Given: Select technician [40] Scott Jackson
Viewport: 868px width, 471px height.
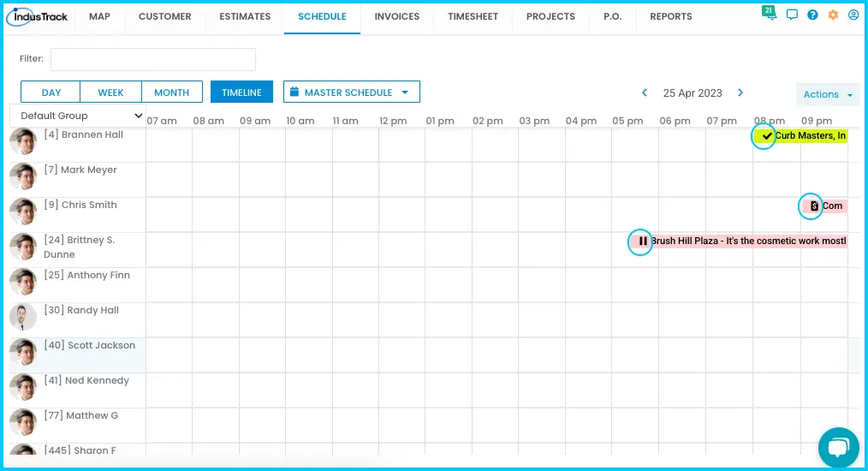Looking at the screenshot, I should coord(90,345).
